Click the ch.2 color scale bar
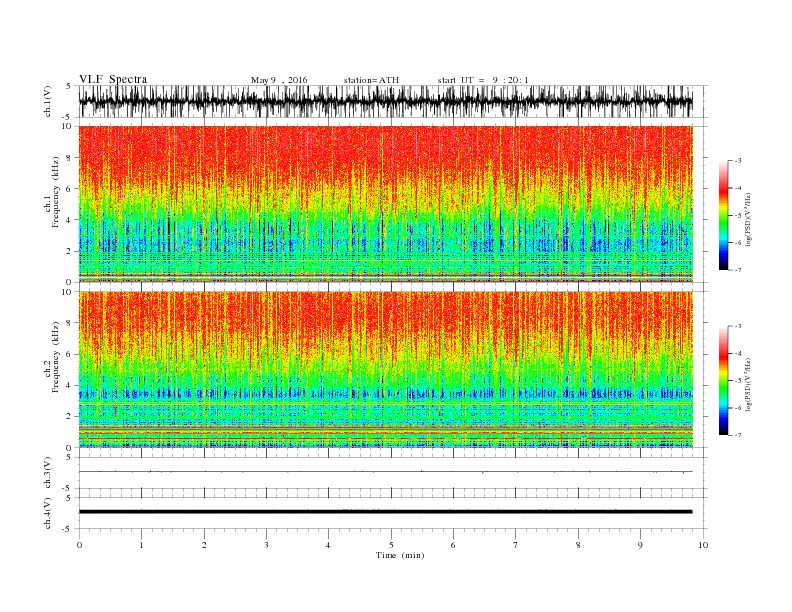 (723, 381)
